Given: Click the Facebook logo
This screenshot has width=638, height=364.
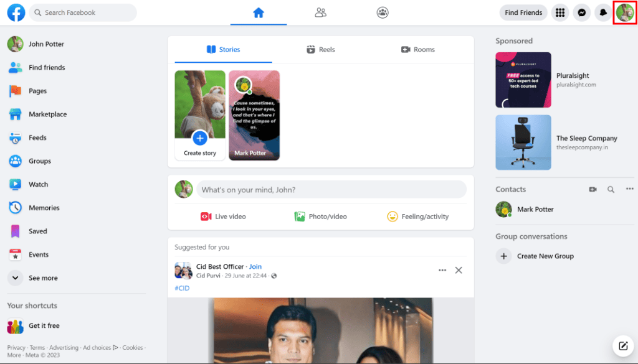Looking at the screenshot, I should coord(16,12).
